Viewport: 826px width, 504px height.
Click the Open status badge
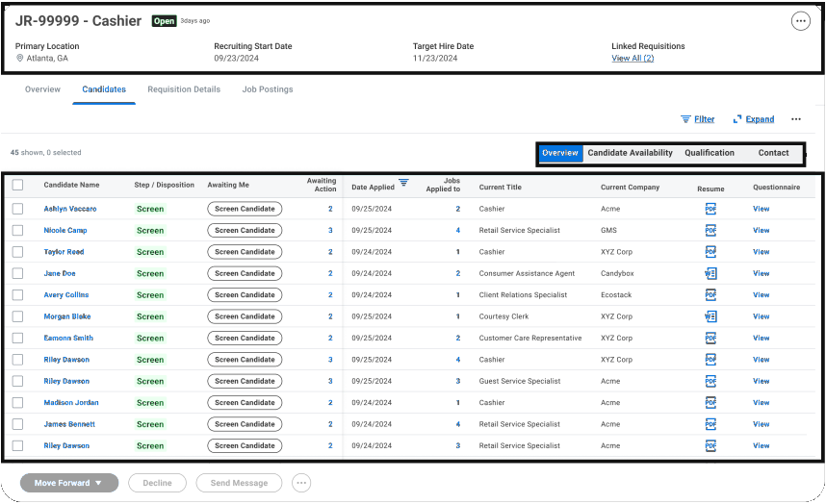coord(164,21)
